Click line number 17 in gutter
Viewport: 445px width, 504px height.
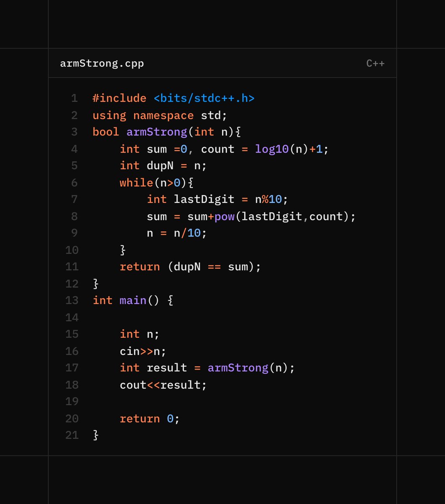point(72,368)
